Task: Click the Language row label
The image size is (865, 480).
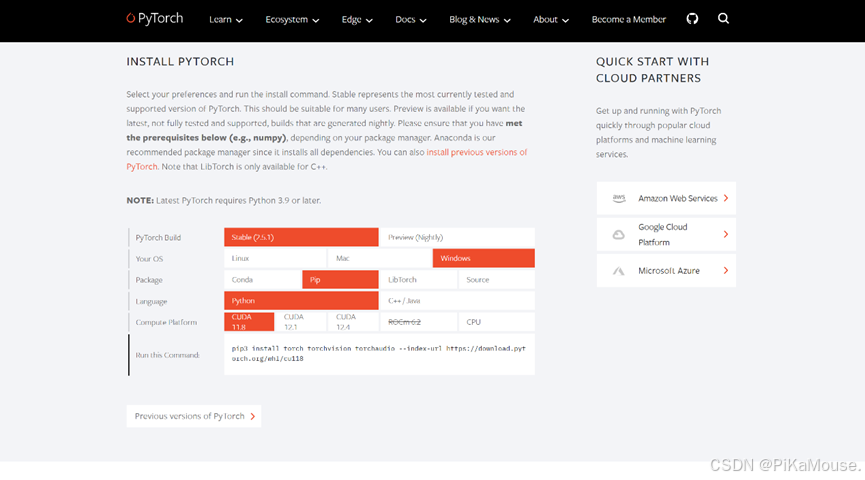Action: [151, 302]
